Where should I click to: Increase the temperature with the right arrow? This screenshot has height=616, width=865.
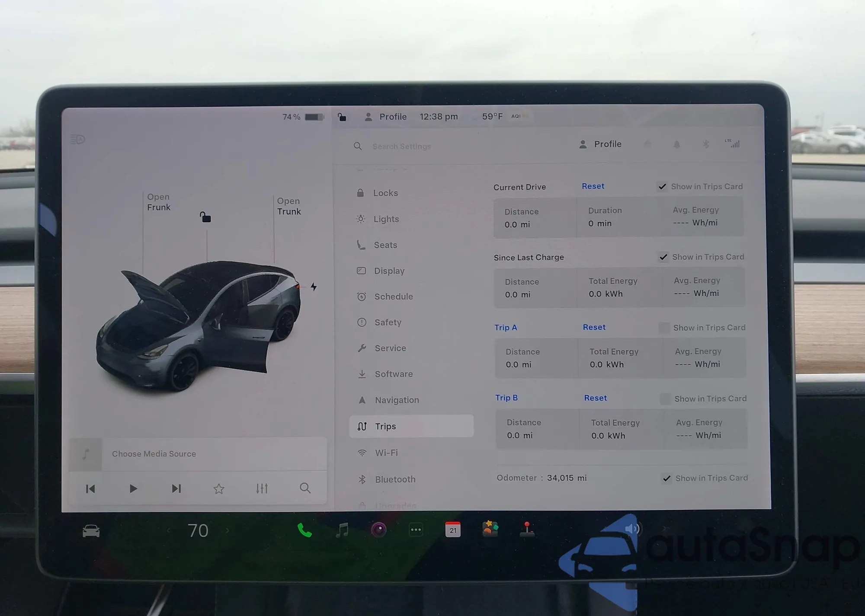pyautogui.click(x=227, y=530)
